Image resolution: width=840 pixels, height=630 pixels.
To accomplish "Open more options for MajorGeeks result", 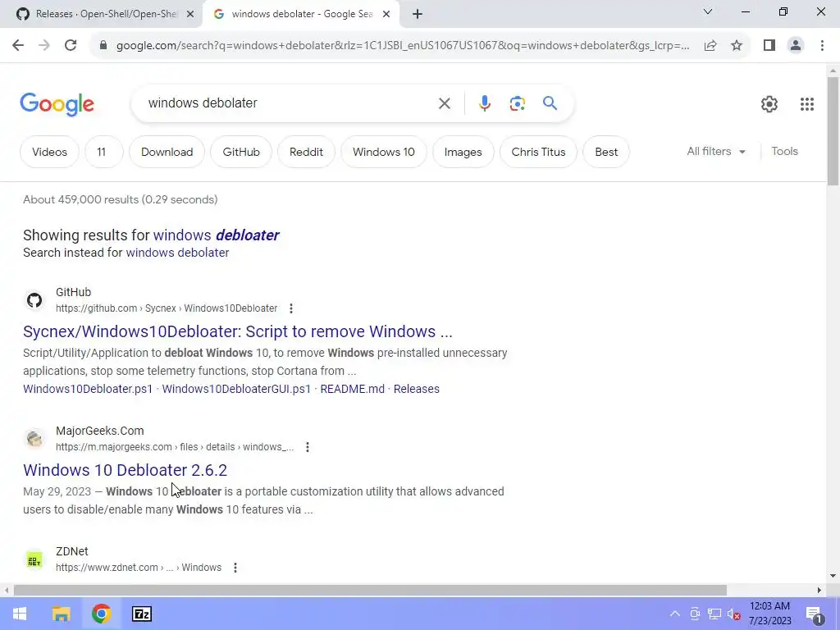I will [x=308, y=447].
